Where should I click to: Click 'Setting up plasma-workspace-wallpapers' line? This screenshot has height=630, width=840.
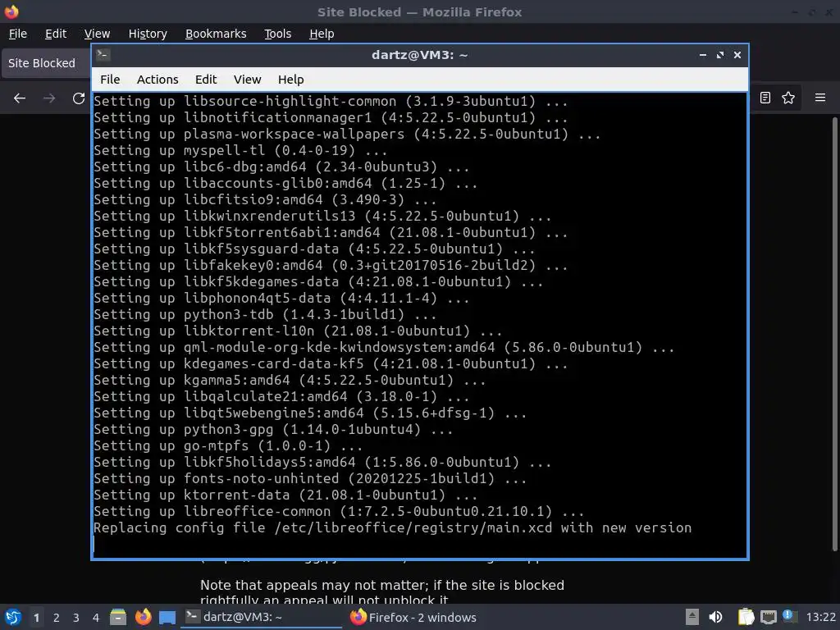[x=347, y=134]
